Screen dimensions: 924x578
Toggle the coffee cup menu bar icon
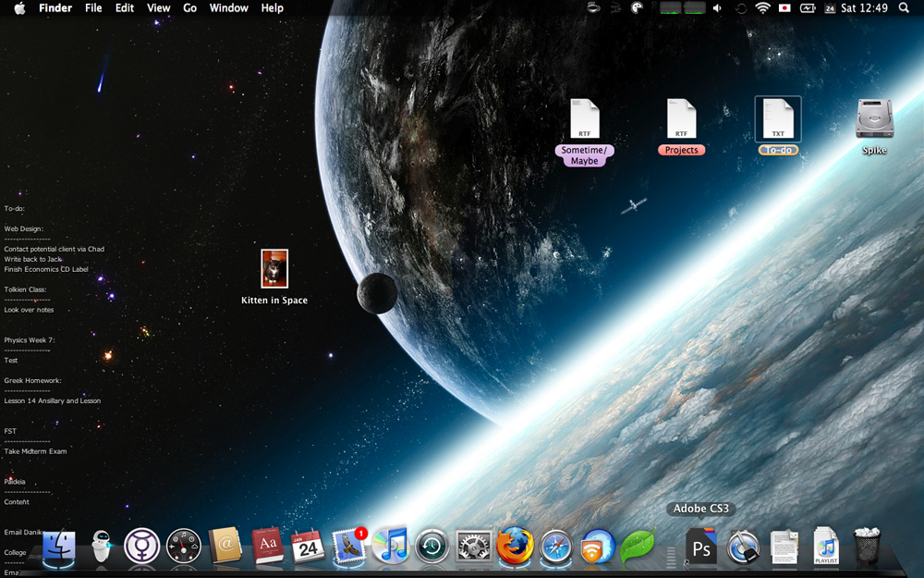(x=594, y=8)
